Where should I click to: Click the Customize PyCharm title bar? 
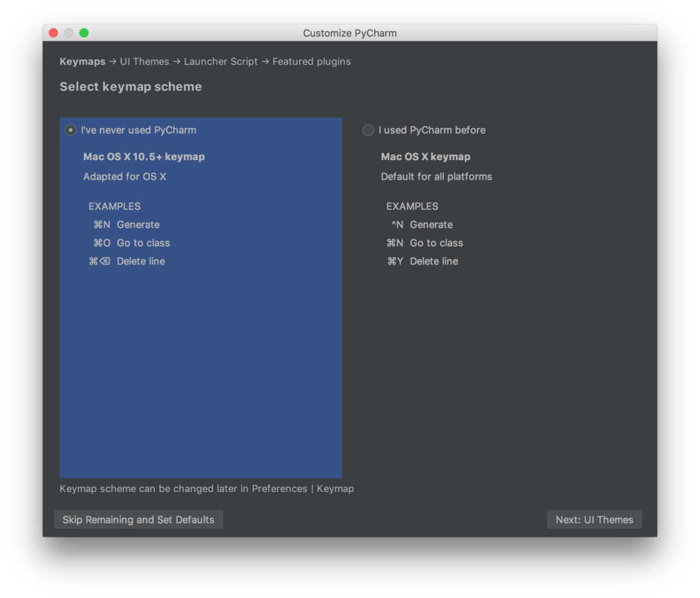tap(350, 33)
